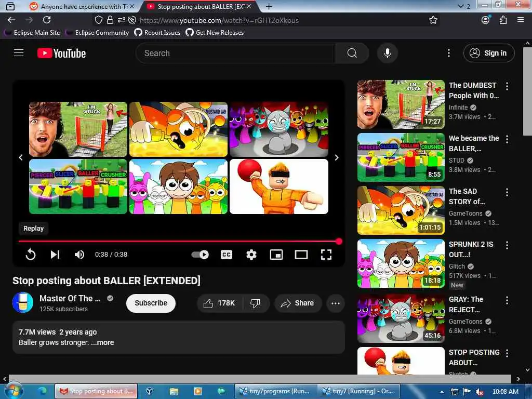Click the red video progress bar
Screen dimensions: 532x399
pos(178,241)
